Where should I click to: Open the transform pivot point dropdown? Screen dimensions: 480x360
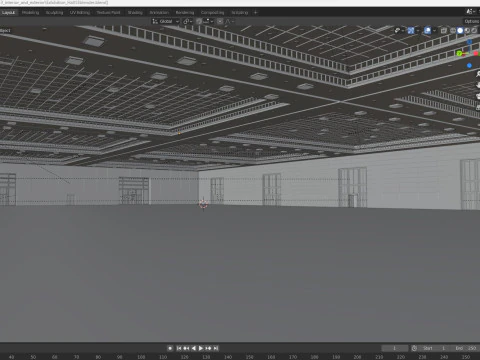[188, 21]
